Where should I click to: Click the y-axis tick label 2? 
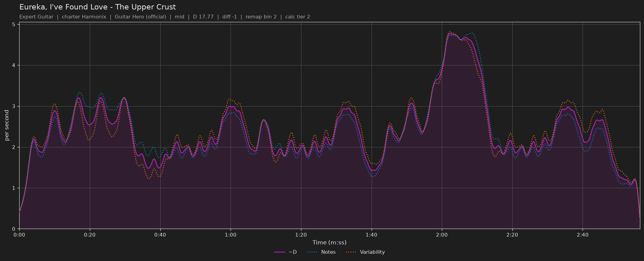[x=14, y=147]
